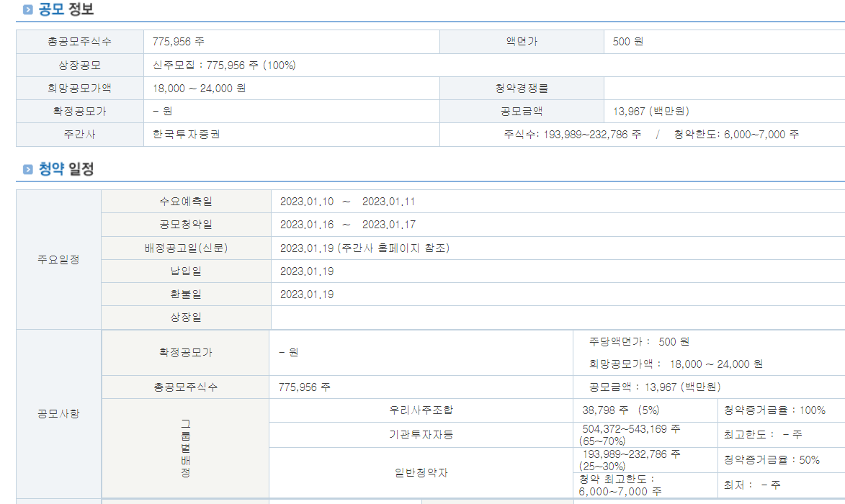
Task: Click start date '2023.01.16' in 공모청약일 row
Action: [x=307, y=225]
